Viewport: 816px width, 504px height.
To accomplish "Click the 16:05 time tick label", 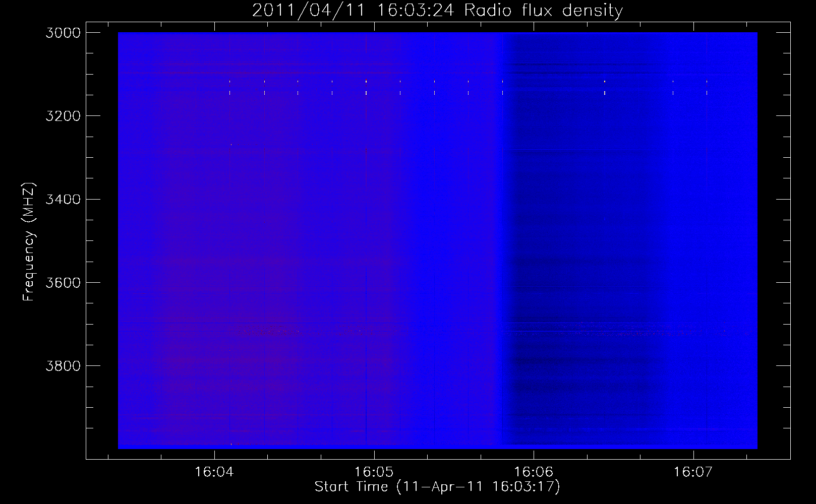I will coord(374,472).
